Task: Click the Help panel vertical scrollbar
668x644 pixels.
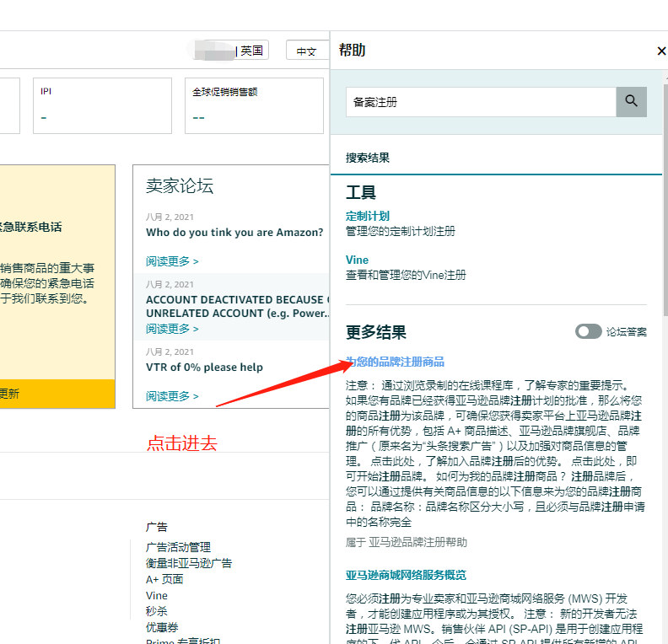Action: [665, 200]
